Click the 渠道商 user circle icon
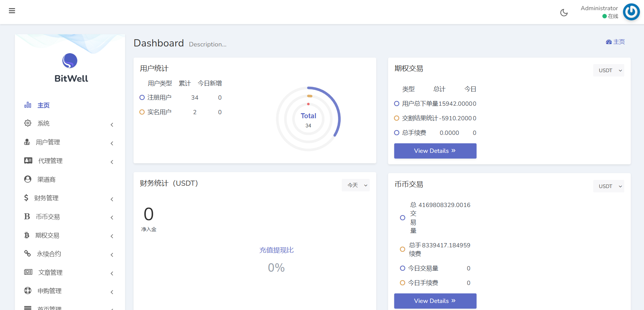The image size is (644, 310). click(x=28, y=179)
